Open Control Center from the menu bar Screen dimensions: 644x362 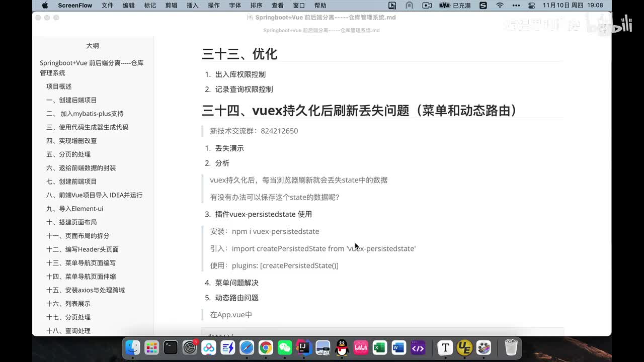(532, 6)
